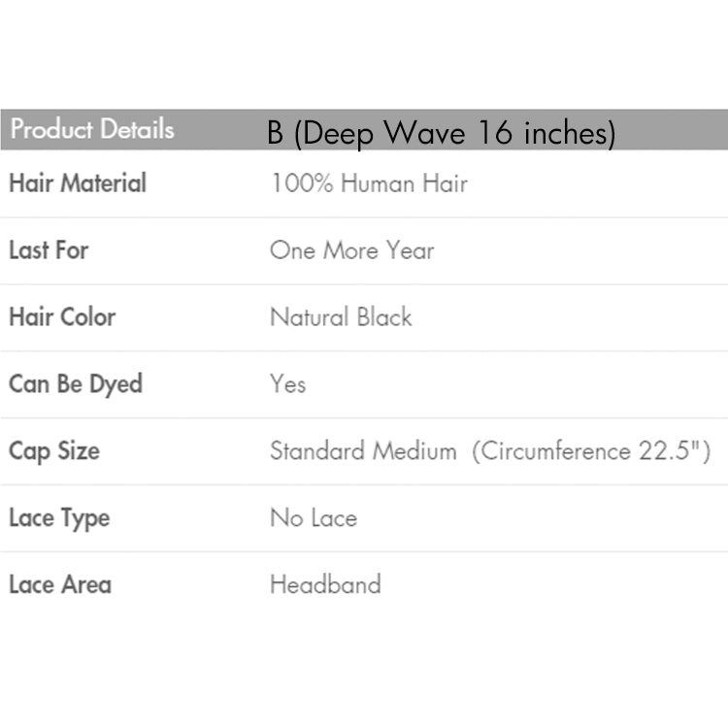Select the Lace Area row label

point(60,585)
